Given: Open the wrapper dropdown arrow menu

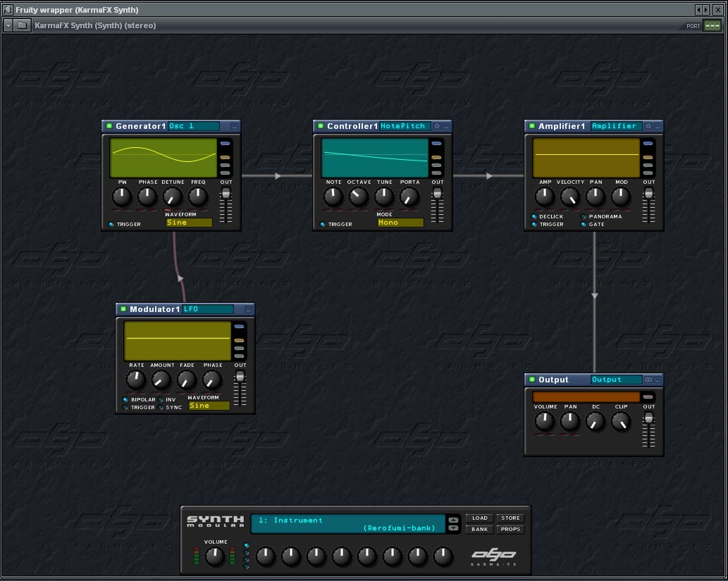Looking at the screenshot, I should tap(8, 25).
